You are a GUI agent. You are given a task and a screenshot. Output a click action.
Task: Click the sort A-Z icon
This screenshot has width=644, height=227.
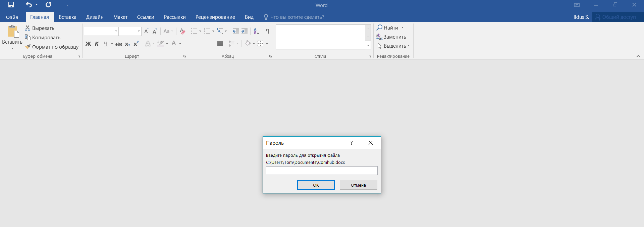coord(256,31)
